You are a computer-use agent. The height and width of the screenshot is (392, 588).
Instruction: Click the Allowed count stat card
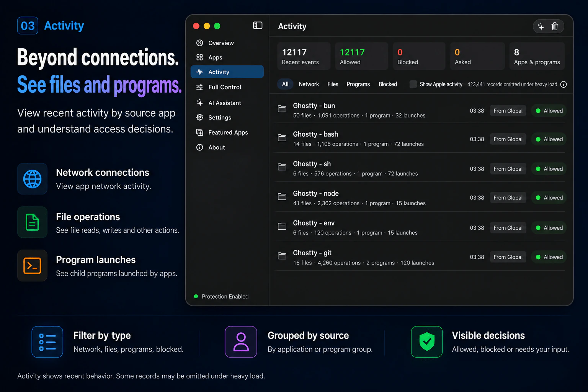coord(362,56)
